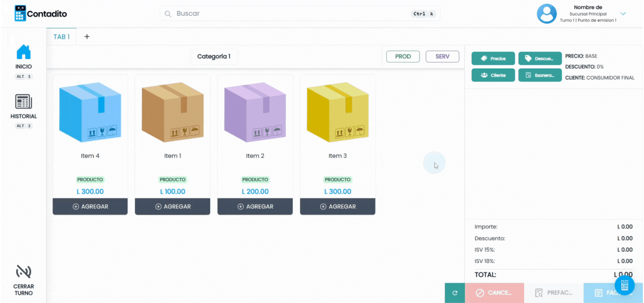The height and width of the screenshot is (303, 644).
Task: Add Item 2 to the sale
Action: click(x=255, y=206)
